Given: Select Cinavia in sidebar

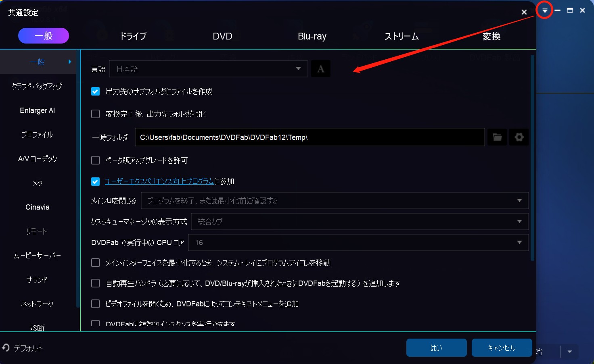Looking at the screenshot, I should [37, 207].
